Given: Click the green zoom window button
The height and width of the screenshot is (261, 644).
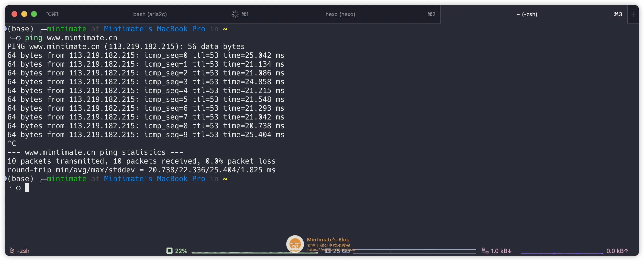Looking at the screenshot, I should tap(34, 14).
